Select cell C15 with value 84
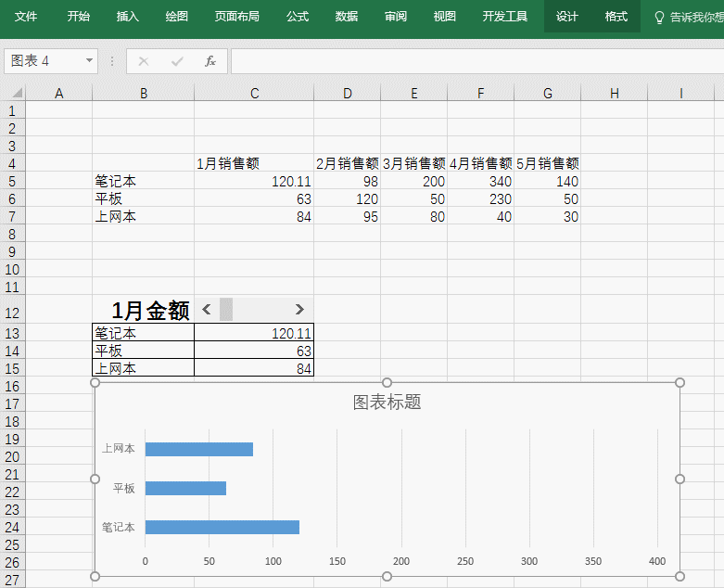The image size is (724, 588). [x=254, y=368]
